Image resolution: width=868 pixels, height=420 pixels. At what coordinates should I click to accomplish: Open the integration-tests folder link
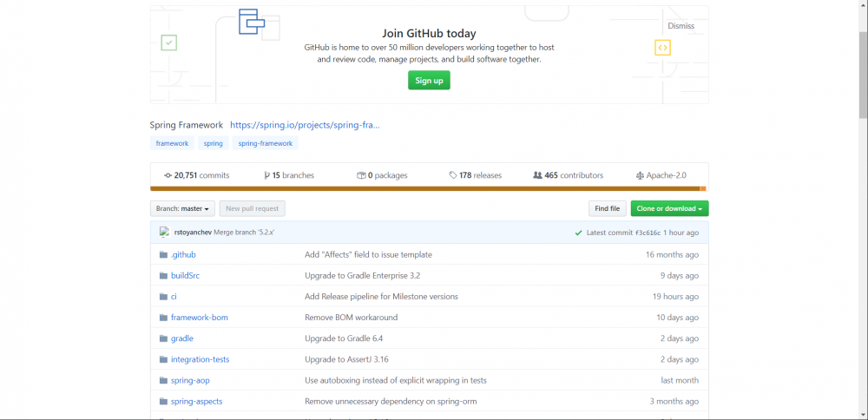click(x=200, y=359)
